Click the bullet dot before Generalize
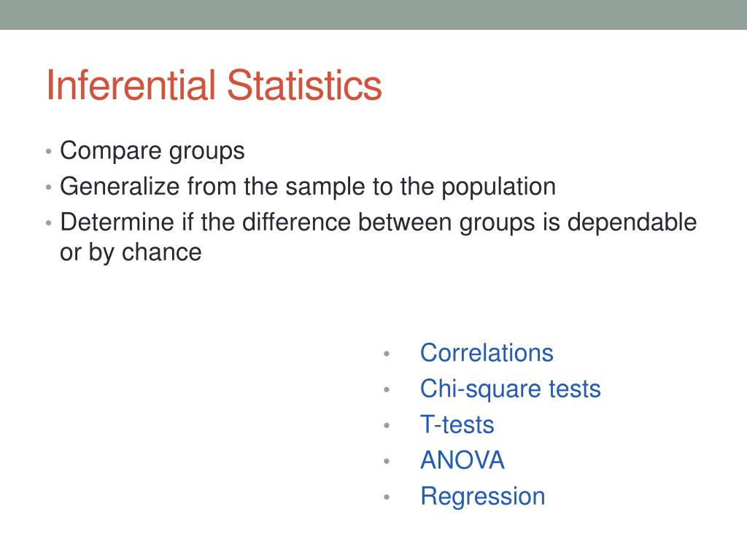This screenshot has width=747, height=560. pos(48,187)
